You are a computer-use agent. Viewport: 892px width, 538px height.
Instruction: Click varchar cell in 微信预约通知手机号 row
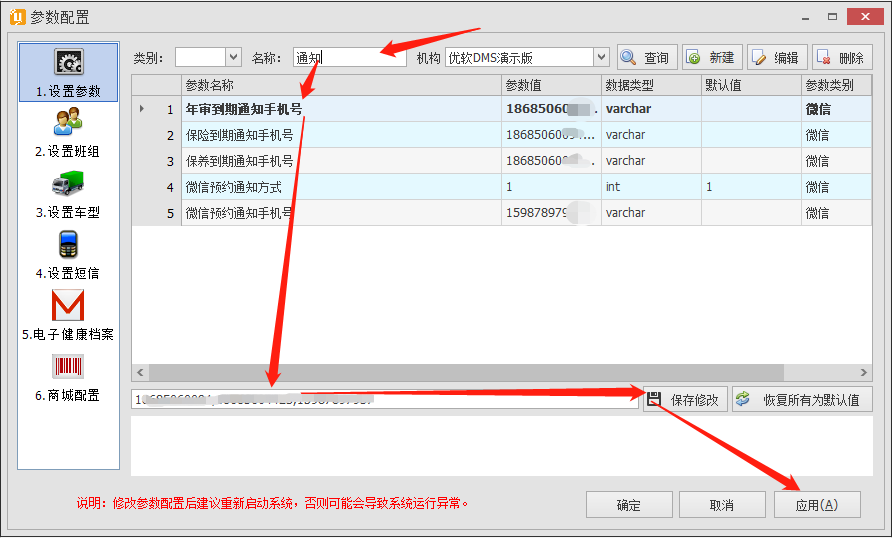pyautogui.click(x=651, y=213)
